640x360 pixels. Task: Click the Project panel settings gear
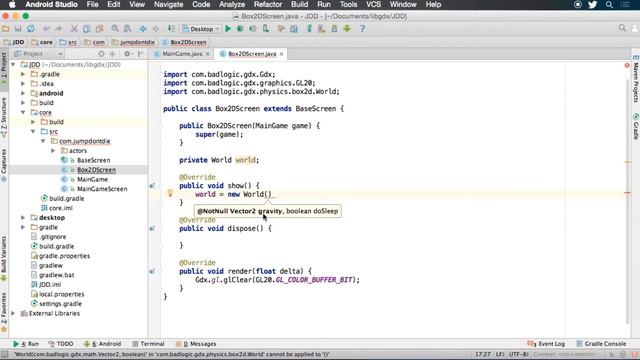click(x=127, y=54)
